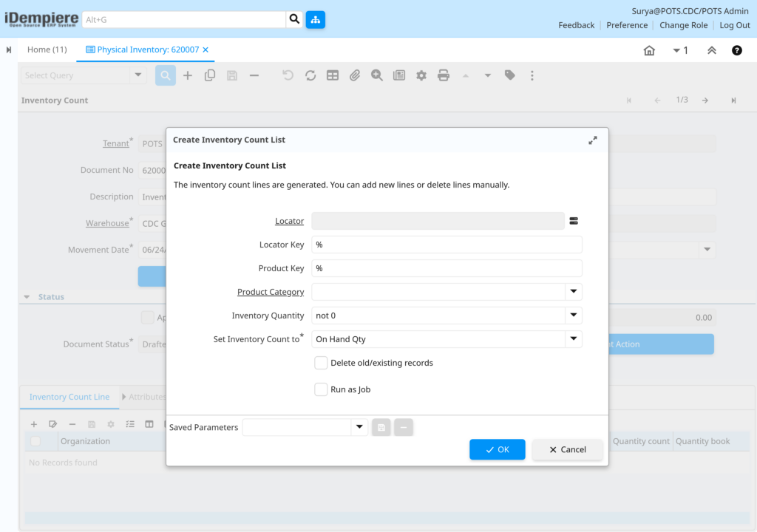The width and height of the screenshot is (757, 532).
Task: Open Set Inventory Count to dropdown
Action: click(574, 339)
